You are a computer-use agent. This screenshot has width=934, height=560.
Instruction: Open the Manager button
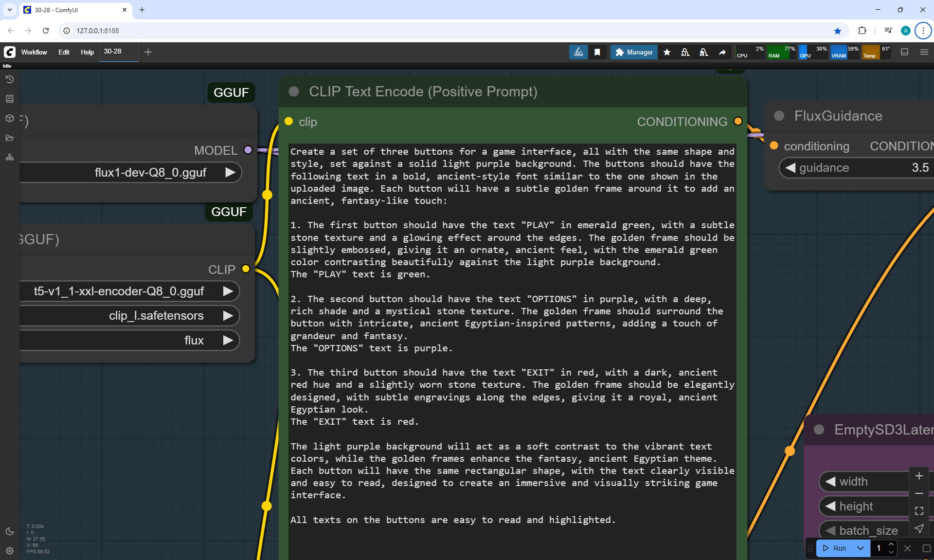coord(634,52)
